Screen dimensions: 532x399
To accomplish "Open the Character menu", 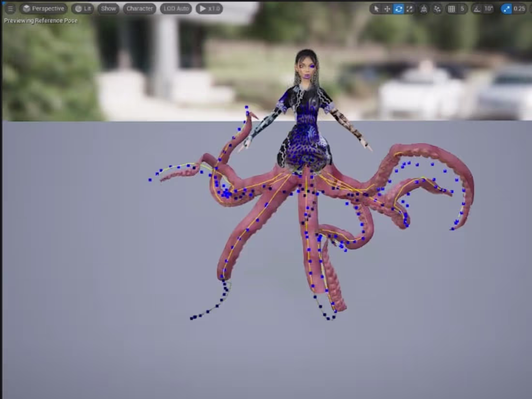I will tap(139, 8).
